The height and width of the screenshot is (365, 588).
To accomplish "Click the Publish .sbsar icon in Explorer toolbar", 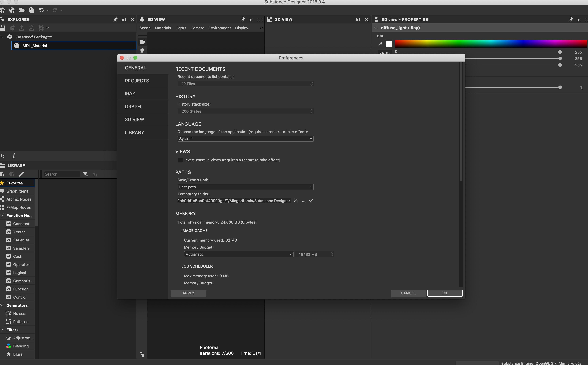I will coord(12,28).
